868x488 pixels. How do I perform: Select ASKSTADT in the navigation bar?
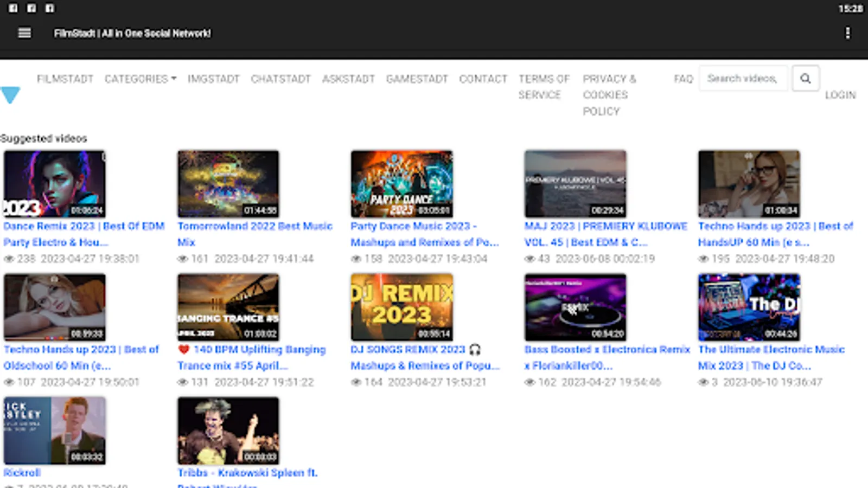click(348, 79)
